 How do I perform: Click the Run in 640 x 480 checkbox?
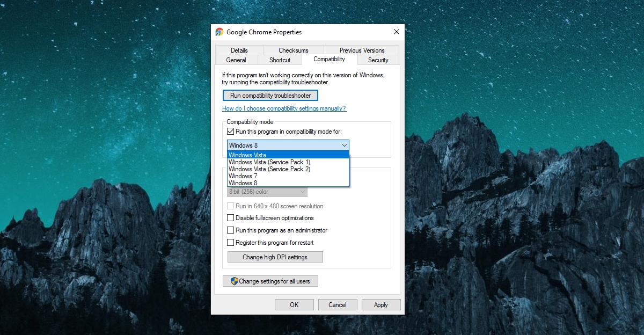click(231, 206)
